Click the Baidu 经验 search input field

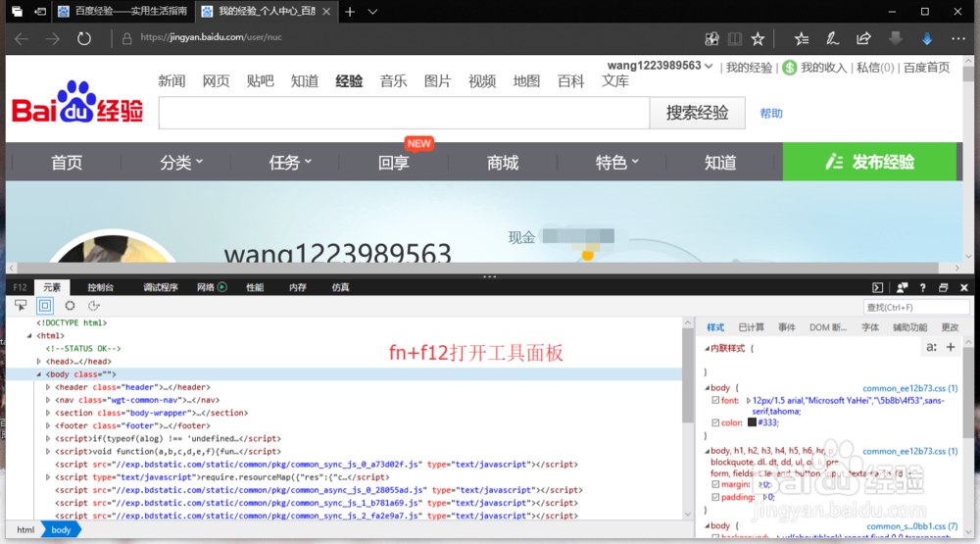pos(405,113)
